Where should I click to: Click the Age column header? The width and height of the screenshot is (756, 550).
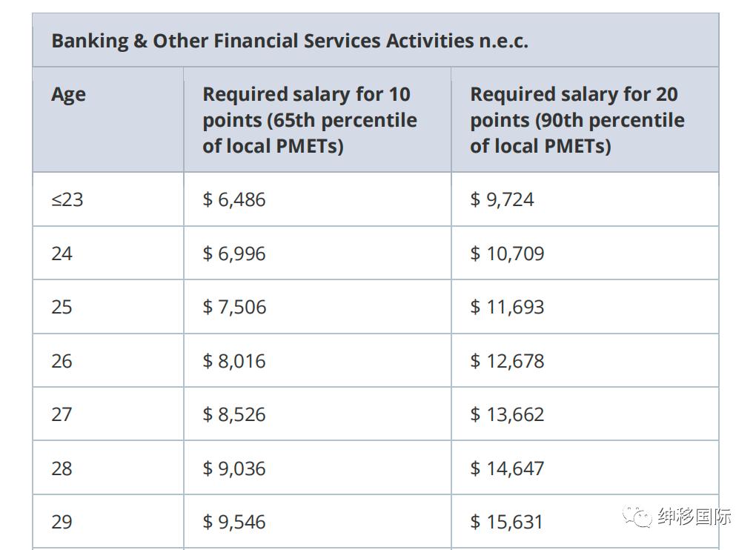pyautogui.click(x=68, y=95)
